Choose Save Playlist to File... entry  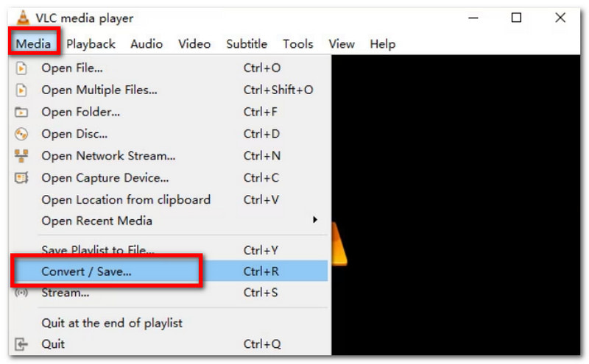pos(170,250)
